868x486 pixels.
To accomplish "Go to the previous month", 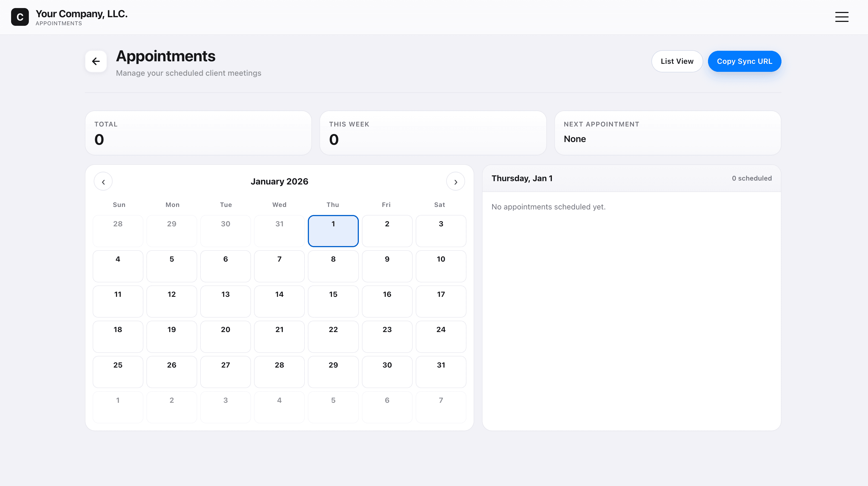I will point(103,181).
